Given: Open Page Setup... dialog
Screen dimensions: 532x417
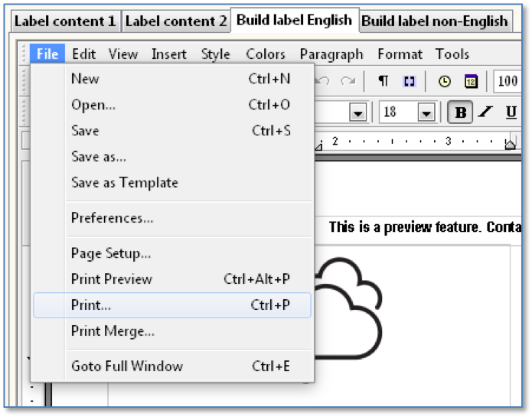Looking at the screenshot, I should pos(172,253).
